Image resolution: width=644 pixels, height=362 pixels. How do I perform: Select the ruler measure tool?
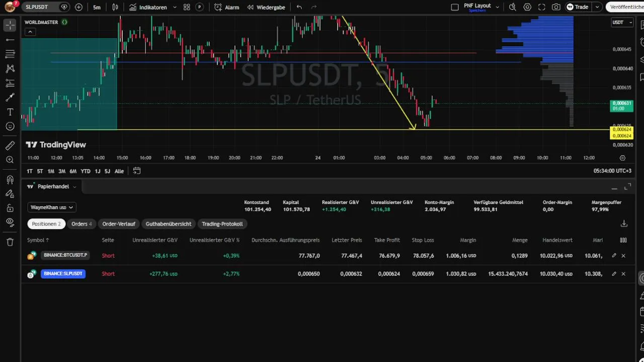point(10,146)
